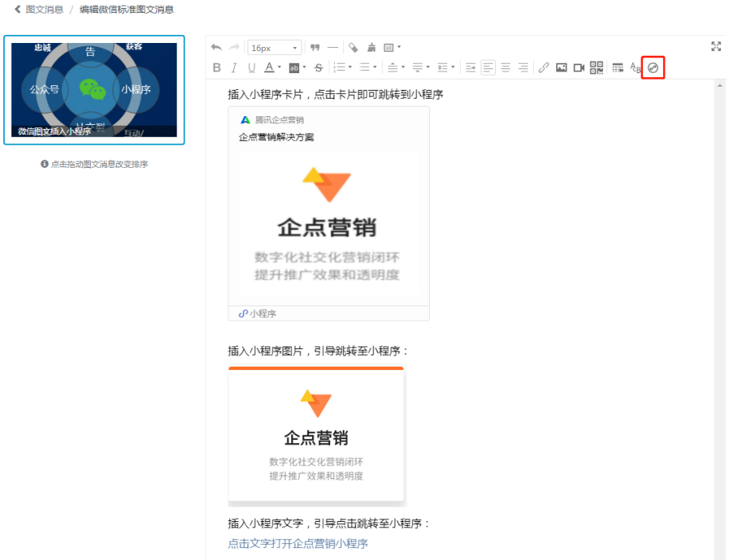Insert an ordered numbered list
The image size is (729, 560).
point(340,68)
